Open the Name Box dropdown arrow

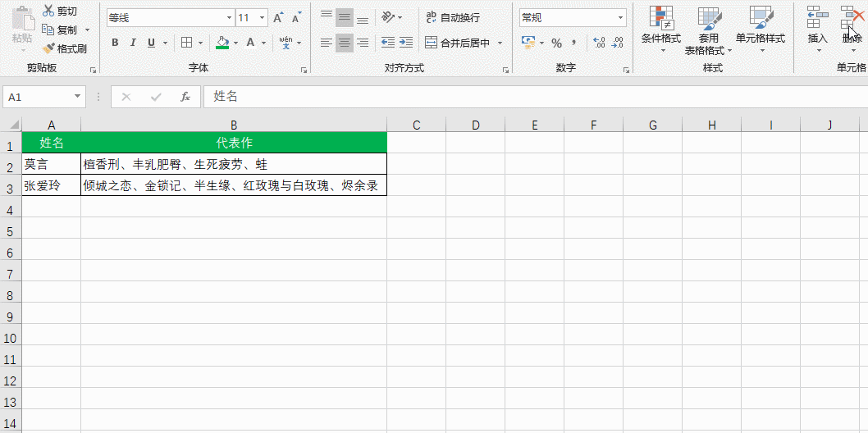[x=77, y=97]
